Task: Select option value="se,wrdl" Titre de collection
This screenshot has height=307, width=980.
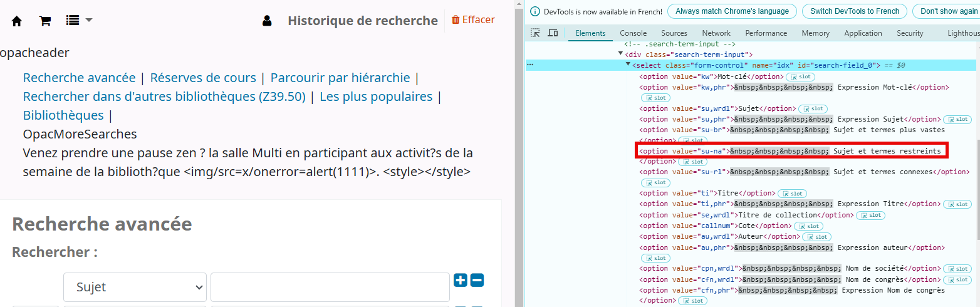Action: coord(746,215)
